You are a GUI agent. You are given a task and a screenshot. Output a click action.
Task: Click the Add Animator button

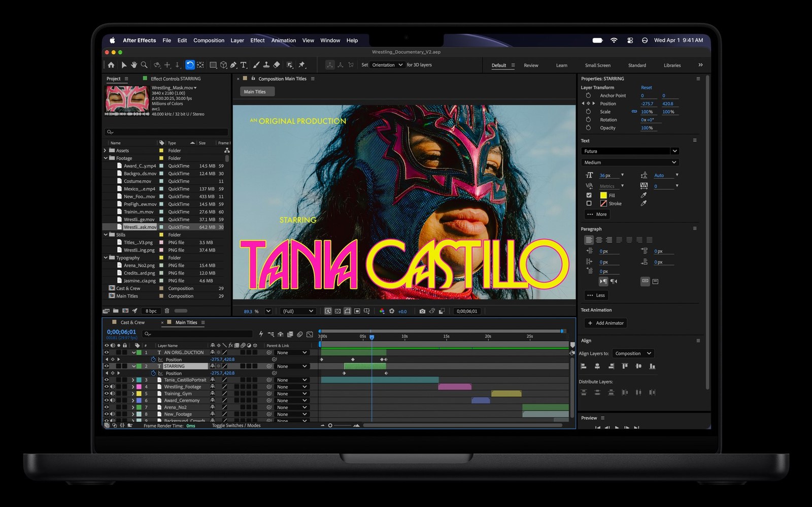point(606,323)
